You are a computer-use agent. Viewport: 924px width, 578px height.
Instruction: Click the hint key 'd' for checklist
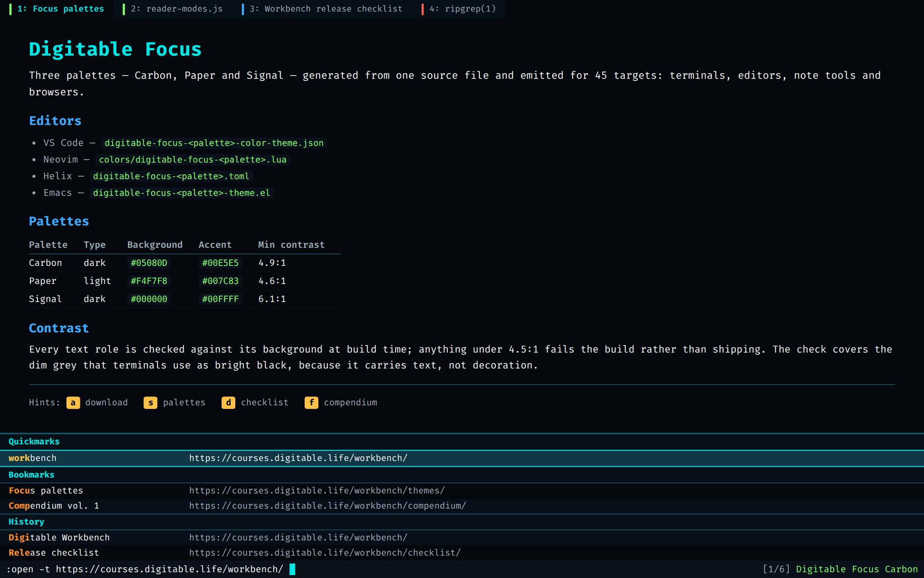(x=229, y=403)
